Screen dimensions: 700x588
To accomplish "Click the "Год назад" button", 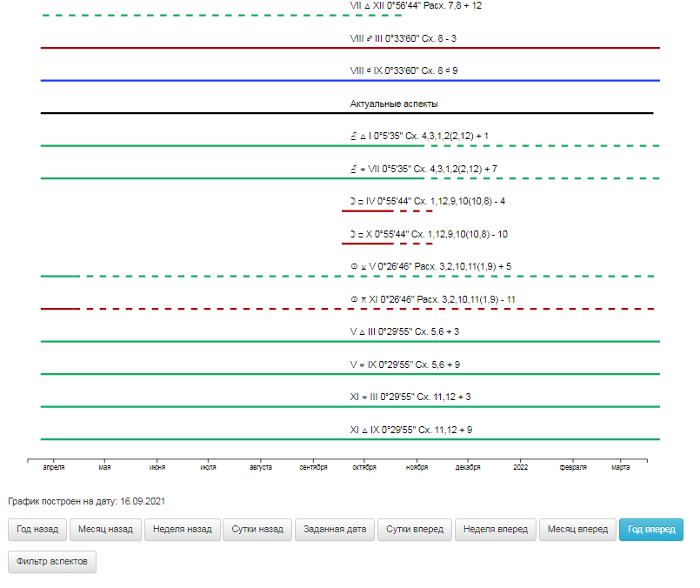I will click(37, 529).
